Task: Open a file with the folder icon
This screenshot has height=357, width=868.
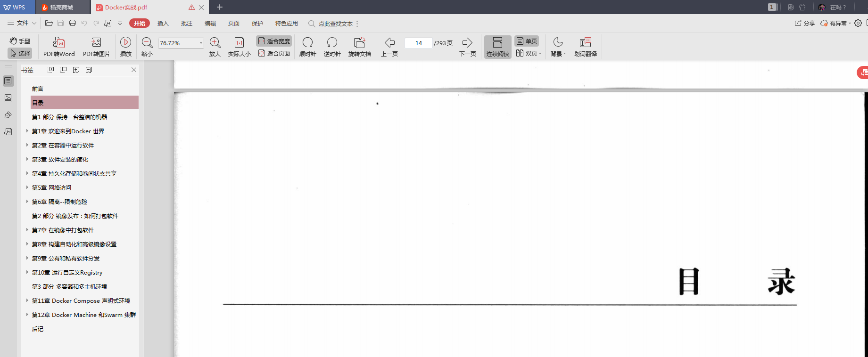Action: pos(49,23)
